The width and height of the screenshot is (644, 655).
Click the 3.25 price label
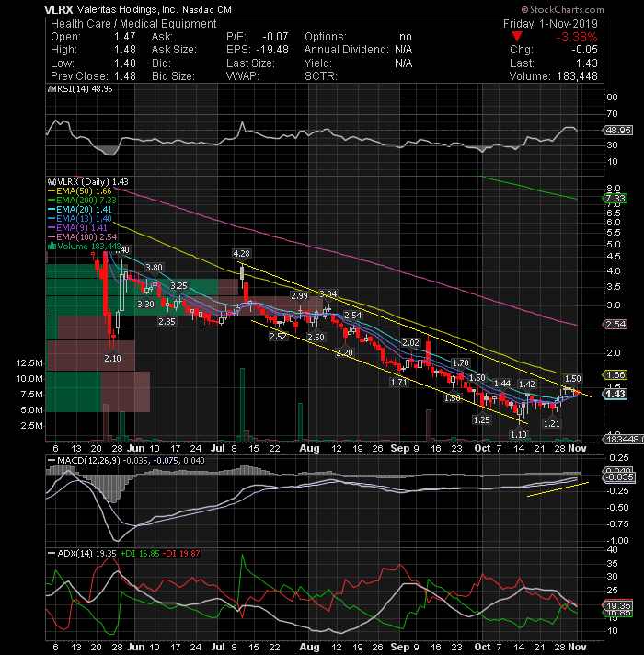coord(178,286)
